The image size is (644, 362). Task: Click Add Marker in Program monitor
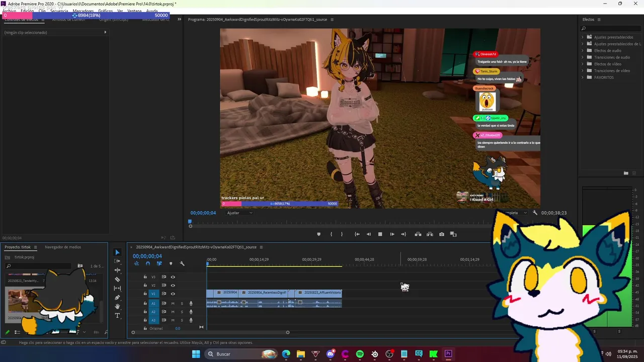click(318, 234)
